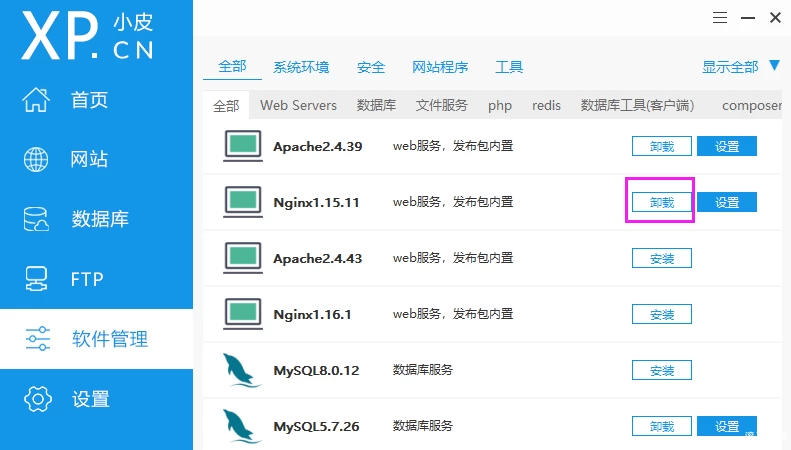Install Nginx1.16.1 with 安装

[x=662, y=314]
